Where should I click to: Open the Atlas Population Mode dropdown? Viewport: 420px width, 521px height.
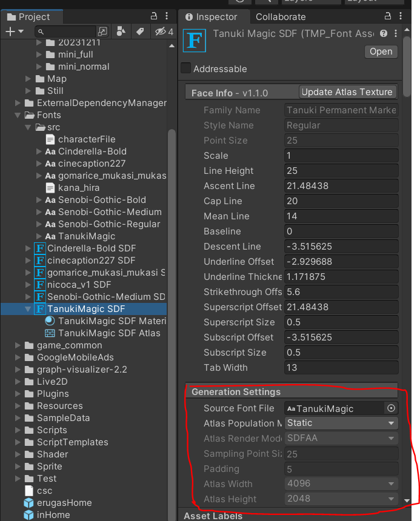click(x=341, y=423)
